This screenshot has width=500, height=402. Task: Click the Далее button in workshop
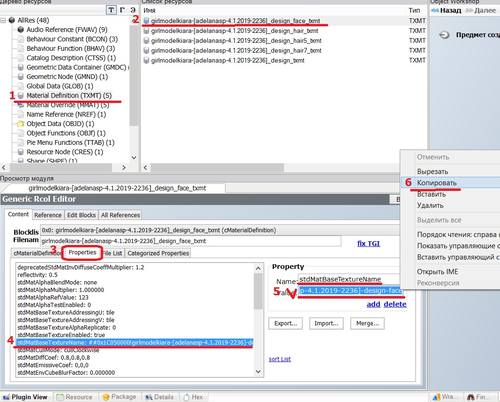coord(481,11)
